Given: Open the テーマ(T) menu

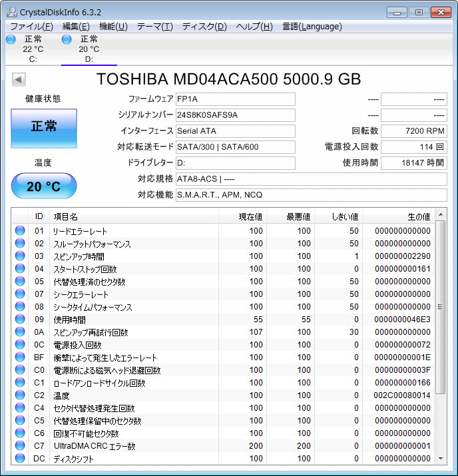Looking at the screenshot, I should pos(155,27).
